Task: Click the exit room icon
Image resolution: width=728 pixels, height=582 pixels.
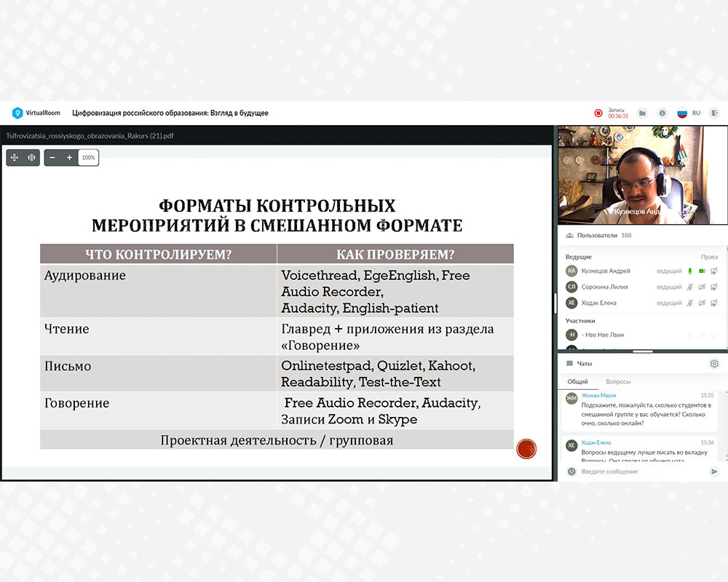Action: coord(715,113)
